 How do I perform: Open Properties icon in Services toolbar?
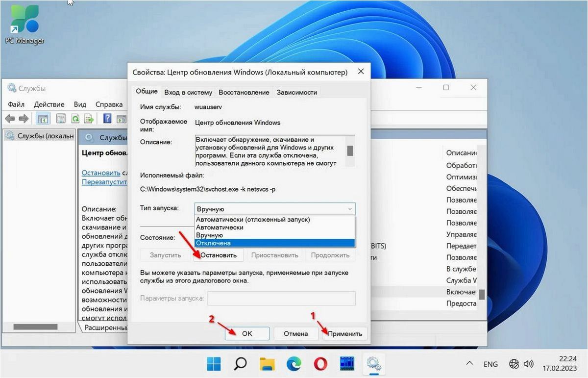pyautogui.click(x=61, y=119)
